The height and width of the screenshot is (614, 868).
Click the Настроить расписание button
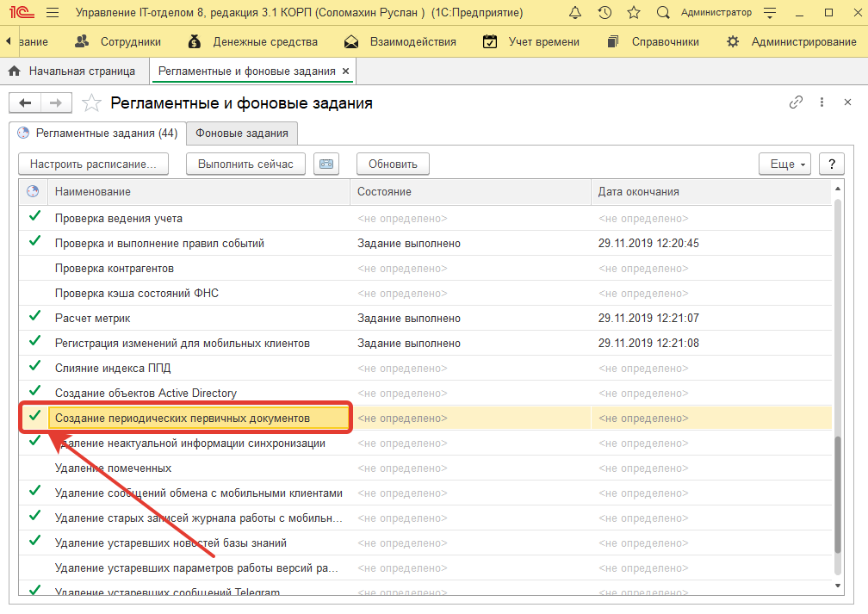93,164
